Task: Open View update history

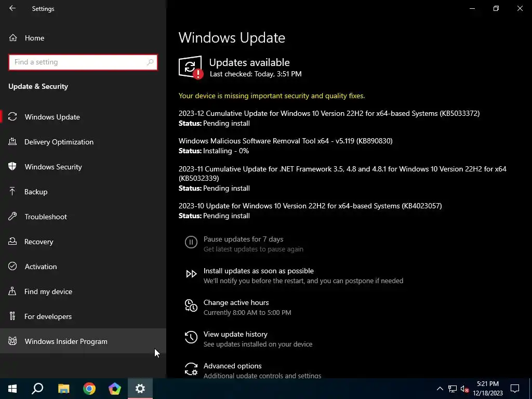Action: [235, 334]
